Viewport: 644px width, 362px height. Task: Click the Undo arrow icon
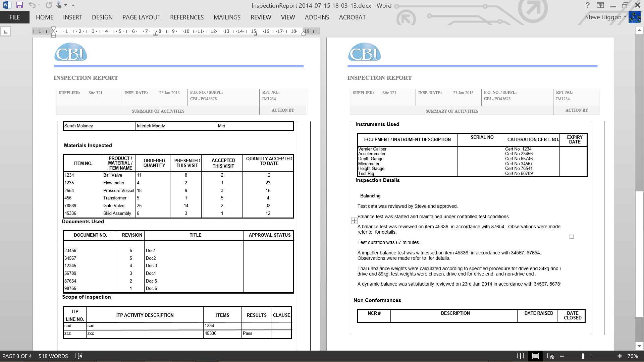32,5
